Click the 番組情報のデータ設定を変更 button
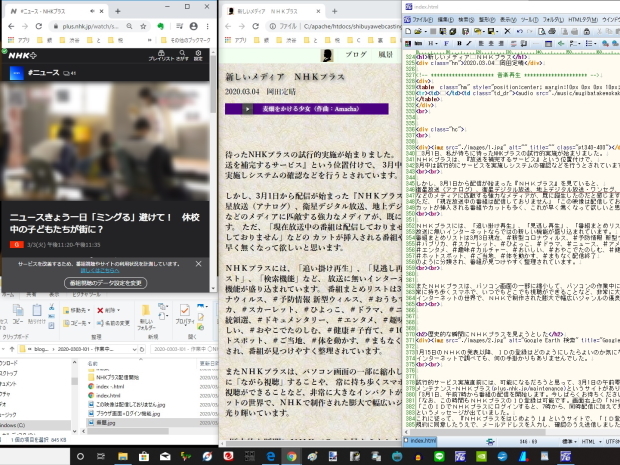This screenshot has width=620, height=465. [x=106, y=283]
